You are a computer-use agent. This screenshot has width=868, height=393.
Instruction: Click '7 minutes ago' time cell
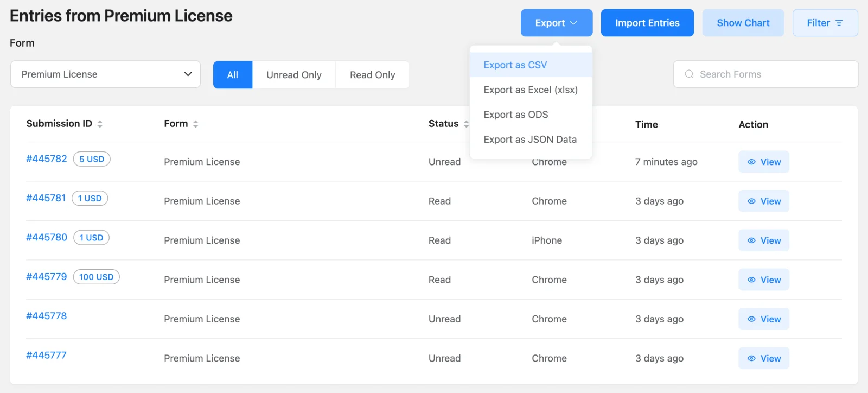666,162
